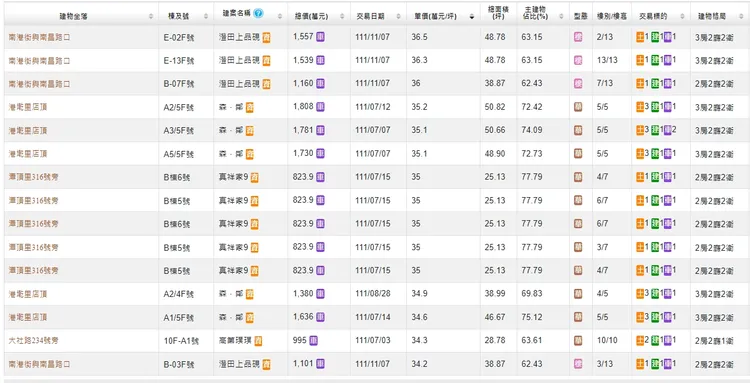Sort by the 主建物佔比(%) column arrows
Screen dimensions: 750x383
pos(561,16)
